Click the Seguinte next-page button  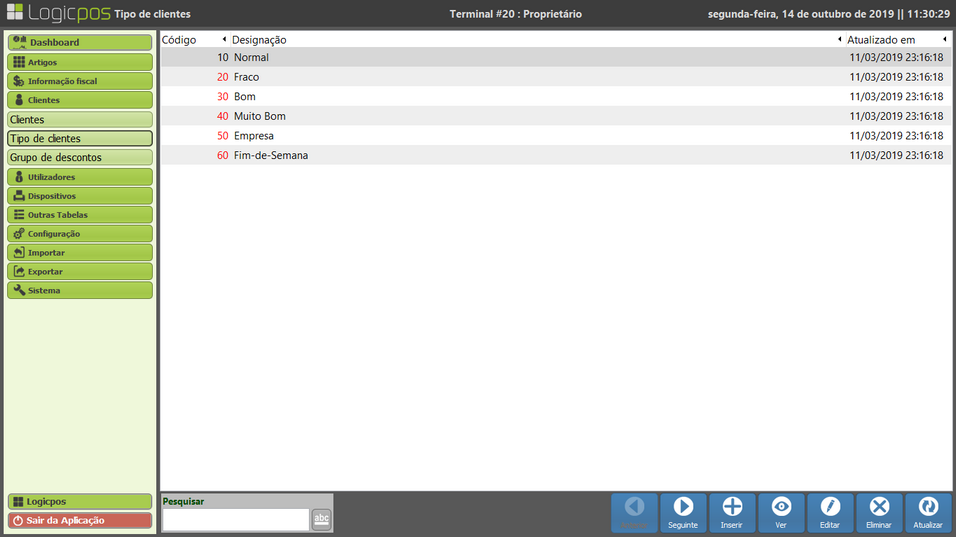pos(683,512)
